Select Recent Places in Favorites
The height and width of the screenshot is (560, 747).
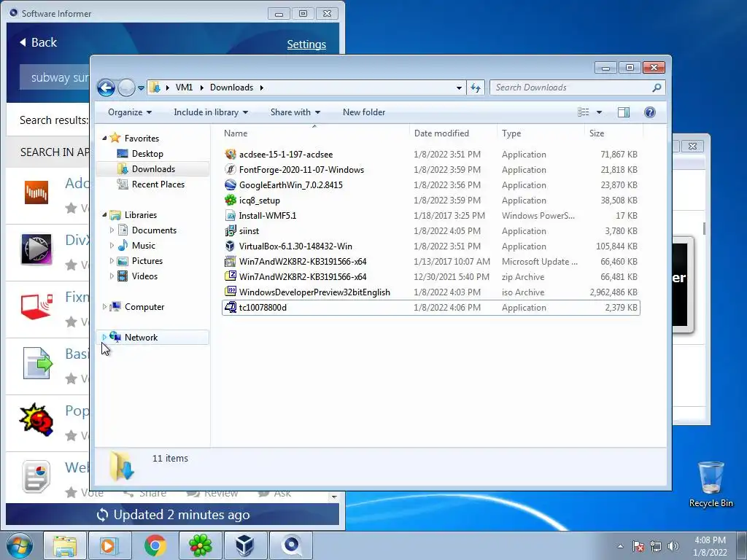click(158, 184)
